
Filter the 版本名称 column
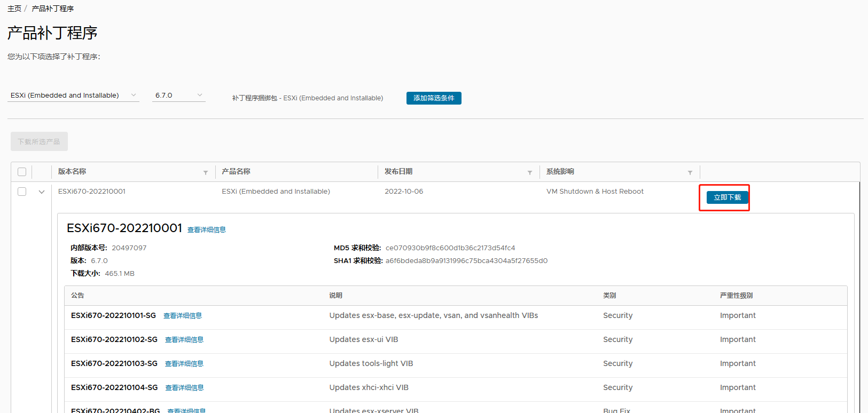206,172
